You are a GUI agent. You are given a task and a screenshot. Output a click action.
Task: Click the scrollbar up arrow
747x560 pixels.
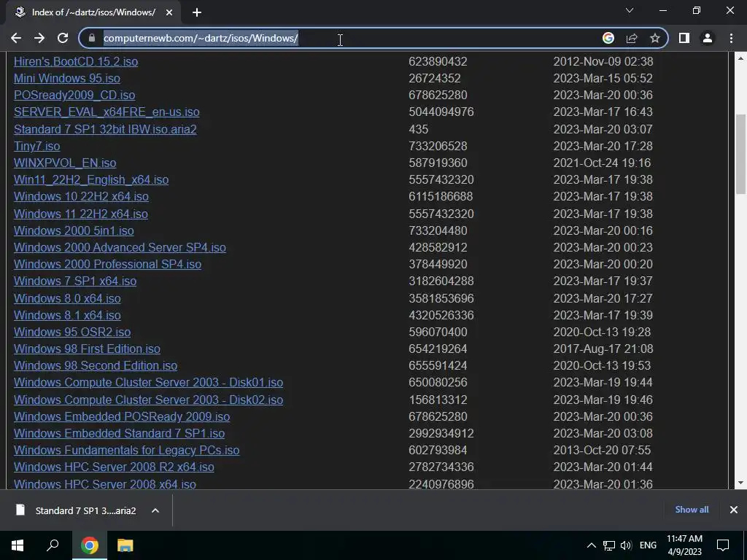point(740,58)
